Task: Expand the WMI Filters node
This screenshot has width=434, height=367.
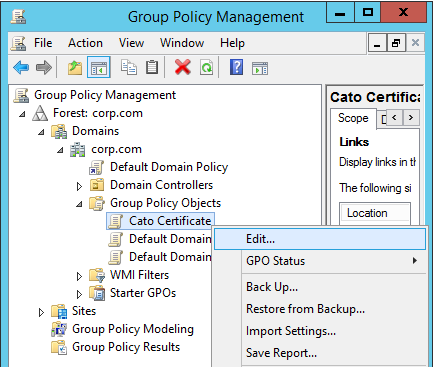Action: point(79,276)
